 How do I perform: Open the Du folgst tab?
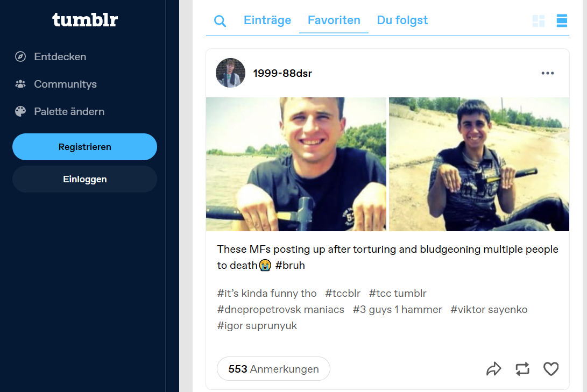(x=402, y=20)
